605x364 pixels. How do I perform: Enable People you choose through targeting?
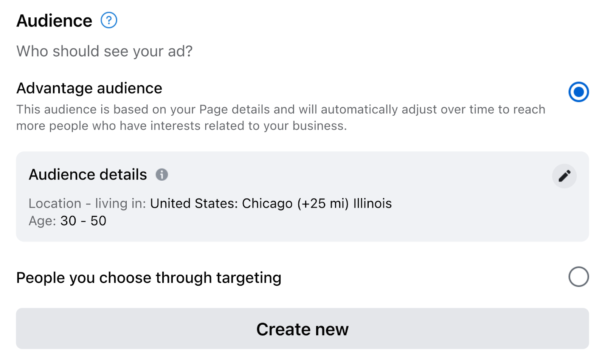pos(580,277)
